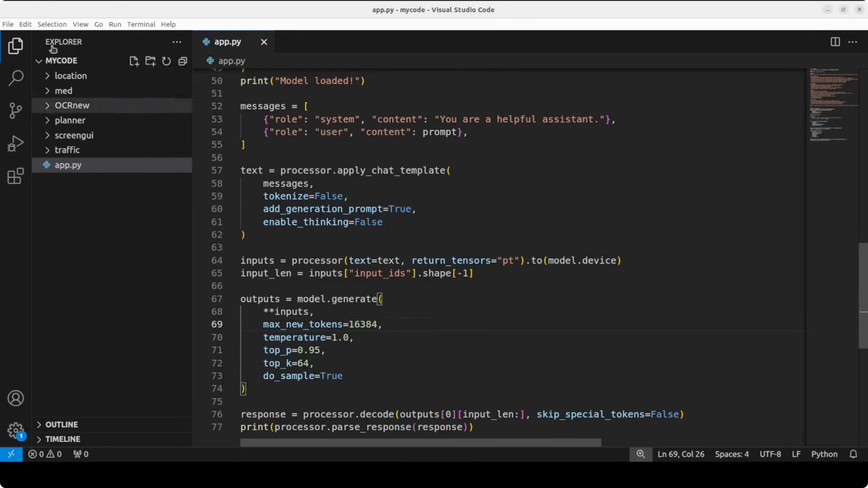Split the editor to the right

[835, 42]
